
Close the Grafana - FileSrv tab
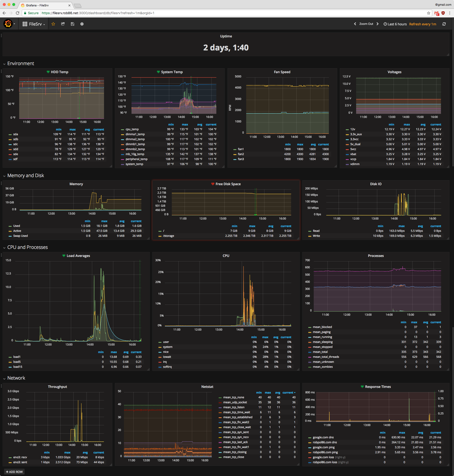pyautogui.click(x=69, y=5)
